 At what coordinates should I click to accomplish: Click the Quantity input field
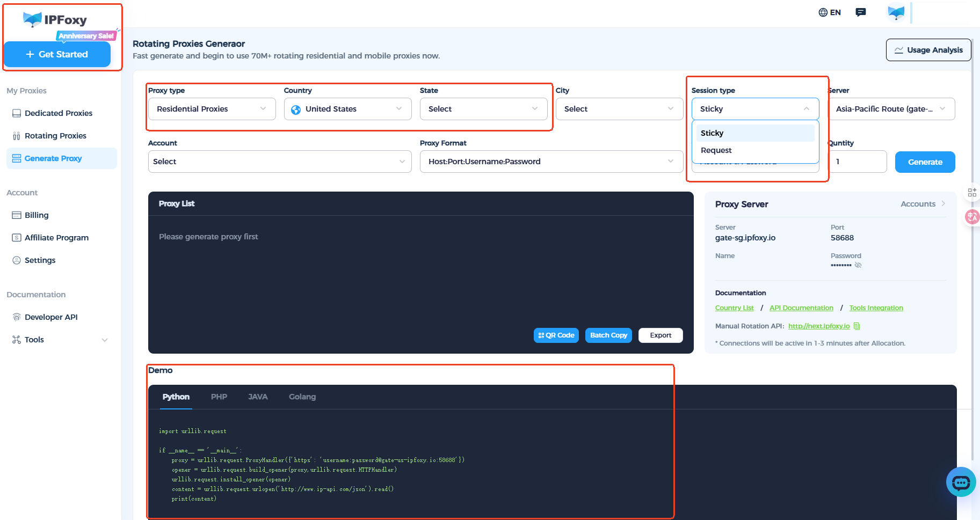point(858,162)
